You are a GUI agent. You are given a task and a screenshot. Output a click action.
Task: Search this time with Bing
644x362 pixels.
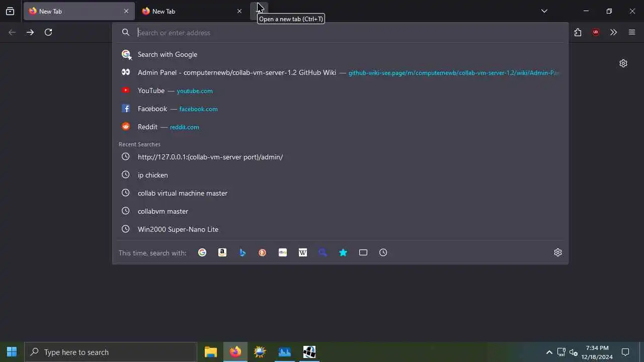click(x=243, y=252)
